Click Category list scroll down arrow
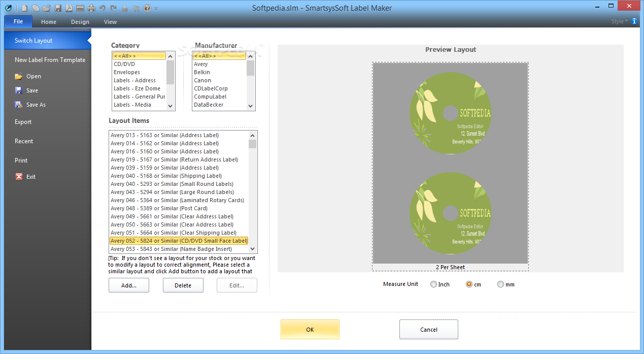Screen dimensions: 644x354 tap(170, 106)
